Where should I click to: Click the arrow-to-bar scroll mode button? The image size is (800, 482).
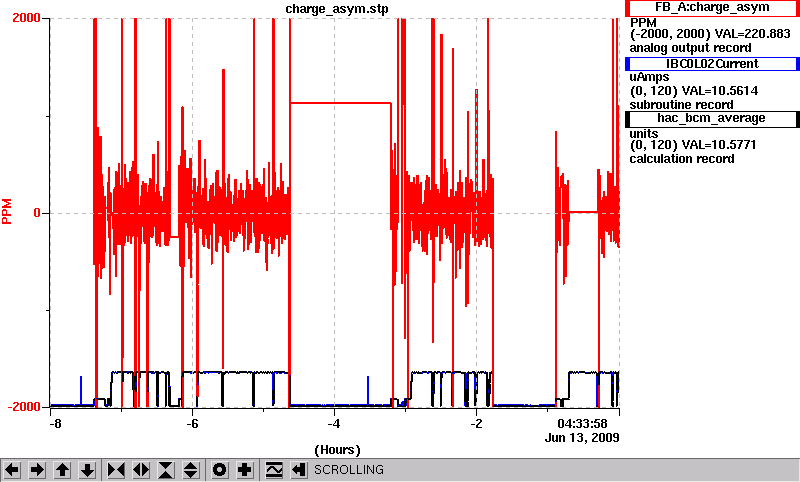299,470
